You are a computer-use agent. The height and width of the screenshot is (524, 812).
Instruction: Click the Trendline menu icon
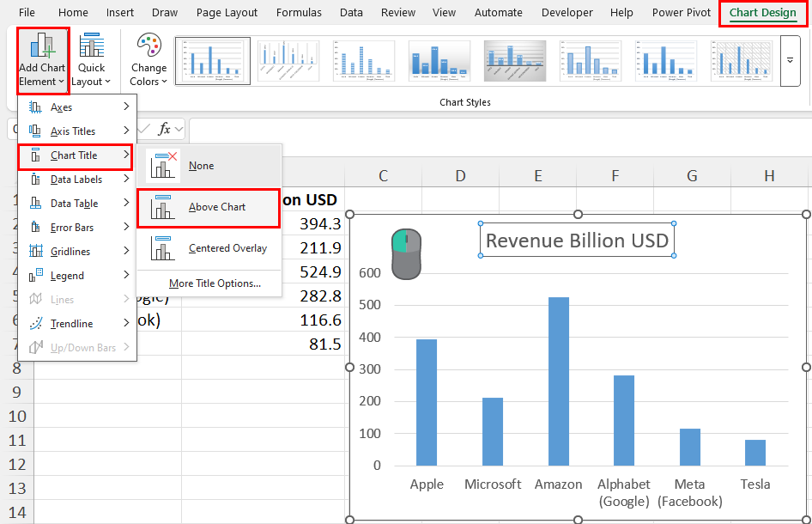pos(35,323)
